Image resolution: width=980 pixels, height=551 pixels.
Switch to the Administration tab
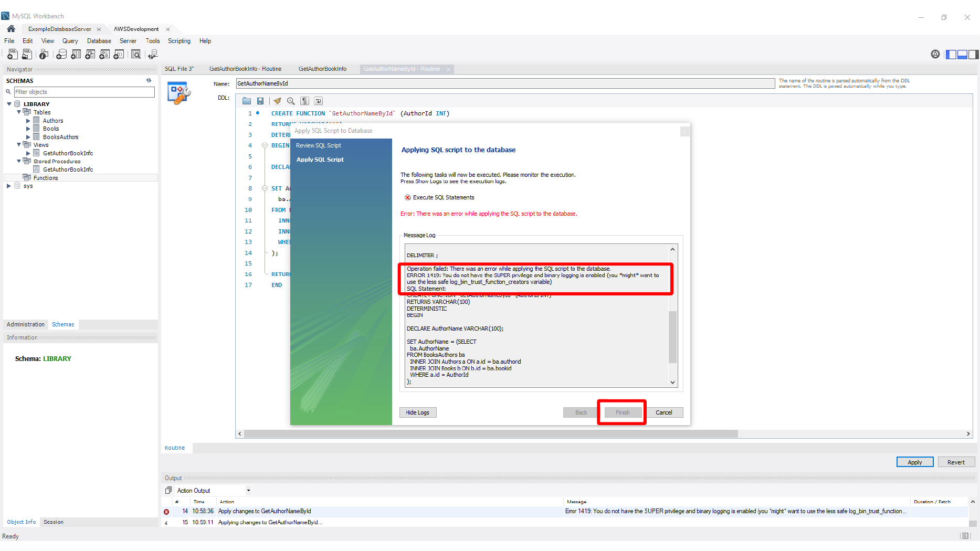pyautogui.click(x=26, y=324)
